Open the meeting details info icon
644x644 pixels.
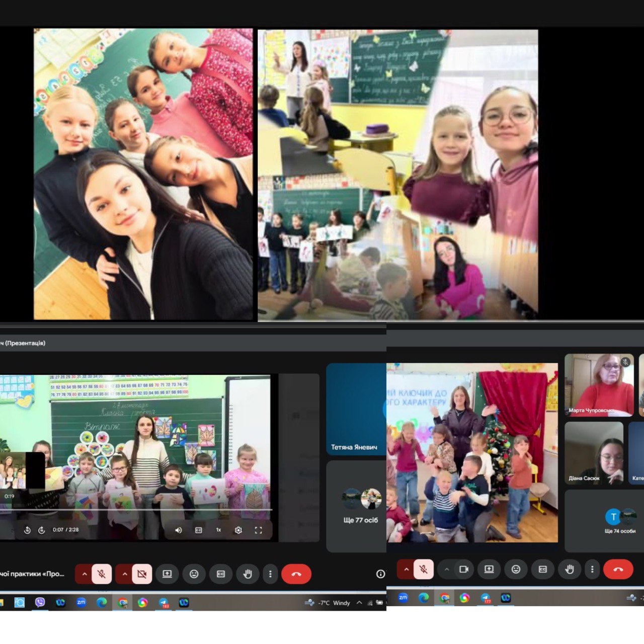coord(380,574)
